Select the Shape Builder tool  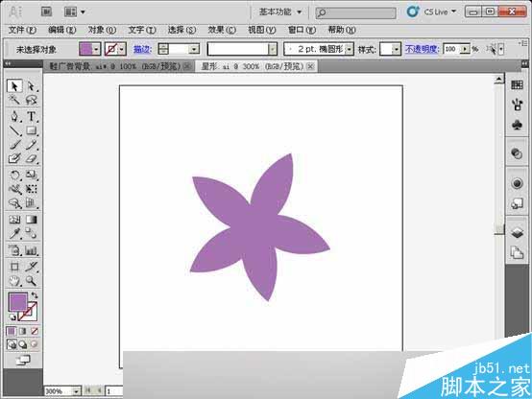[x=14, y=203]
